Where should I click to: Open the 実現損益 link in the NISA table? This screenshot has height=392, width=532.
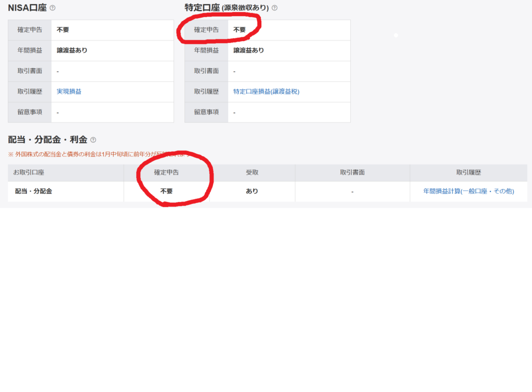[69, 91]
